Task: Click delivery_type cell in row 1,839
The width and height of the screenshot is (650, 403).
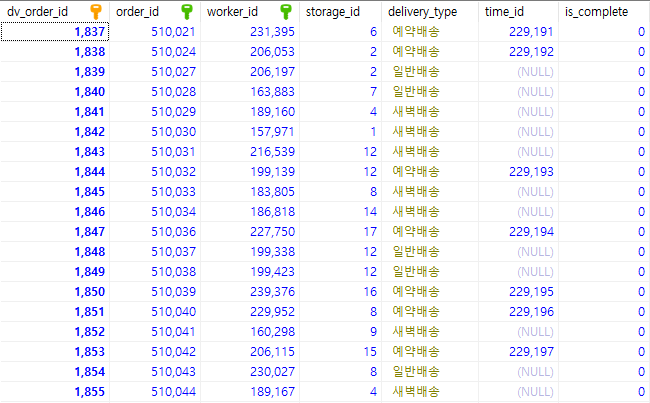Action: click(x=430, y=72)
